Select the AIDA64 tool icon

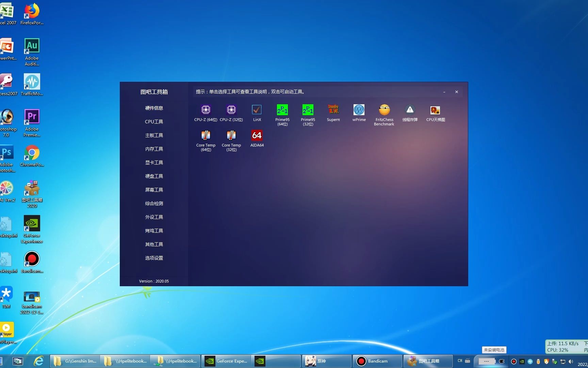(x=257, y=136)
